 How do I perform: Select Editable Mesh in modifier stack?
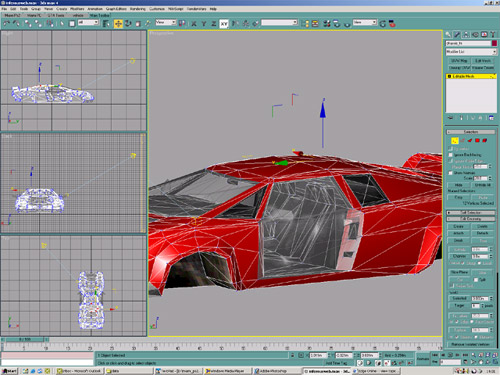(471, 76)
